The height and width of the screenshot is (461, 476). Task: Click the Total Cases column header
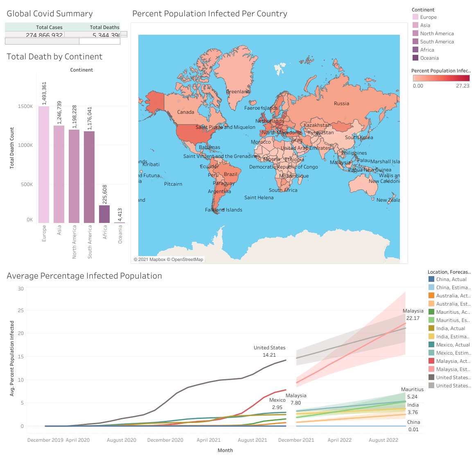point(49,27)
